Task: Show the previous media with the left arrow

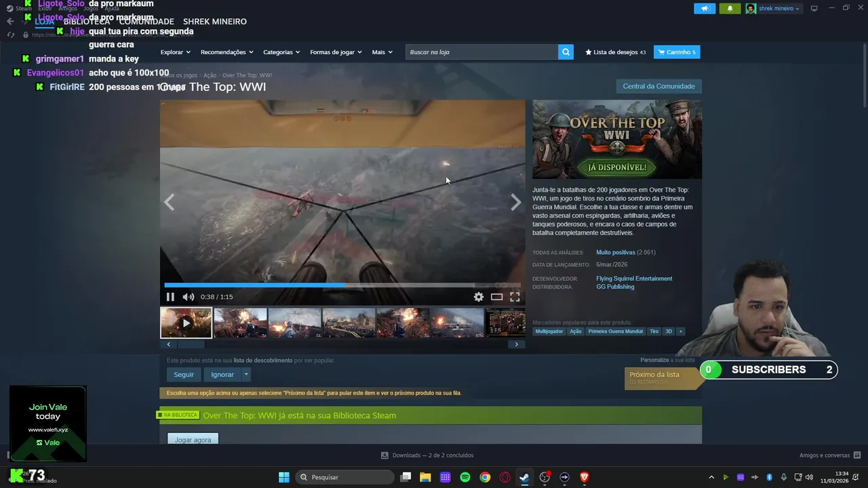Action: point(169,202)
